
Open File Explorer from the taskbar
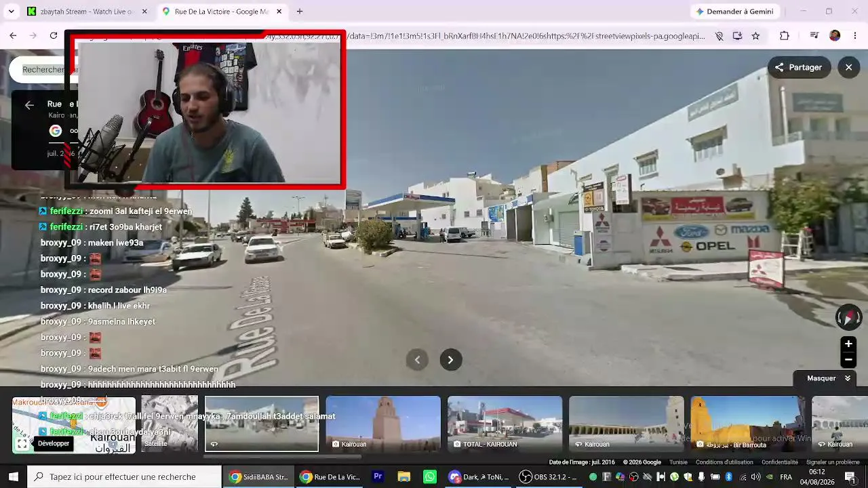point(403,477)
